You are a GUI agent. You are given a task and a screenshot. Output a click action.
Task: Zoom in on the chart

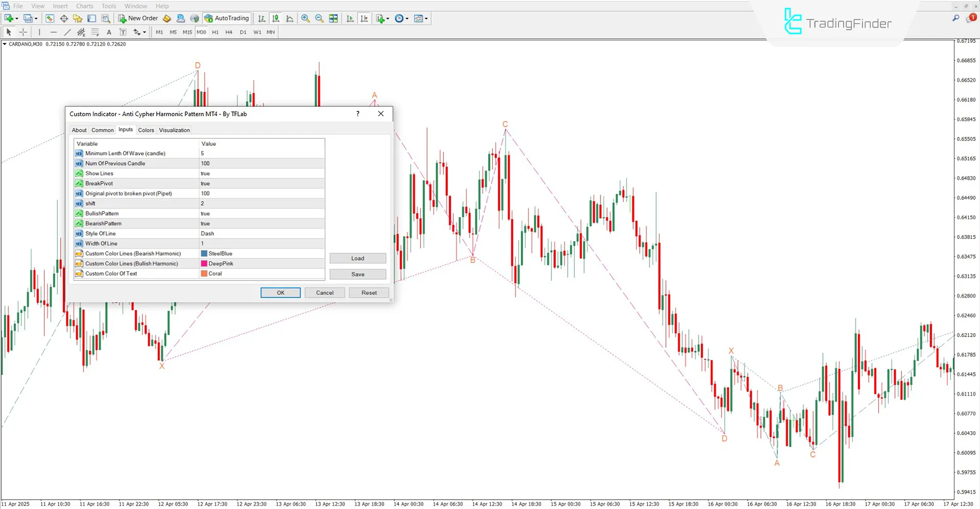305,18
